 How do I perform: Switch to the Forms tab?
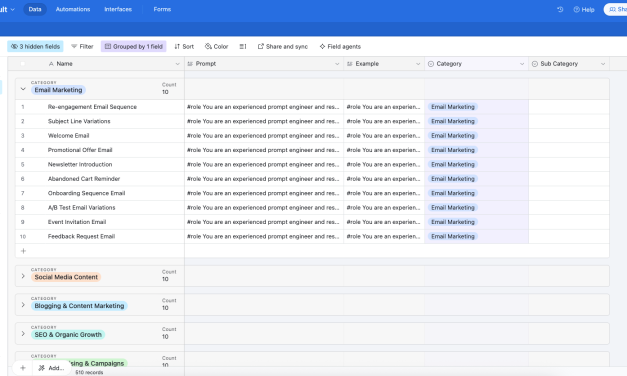[x=162, y=9]
